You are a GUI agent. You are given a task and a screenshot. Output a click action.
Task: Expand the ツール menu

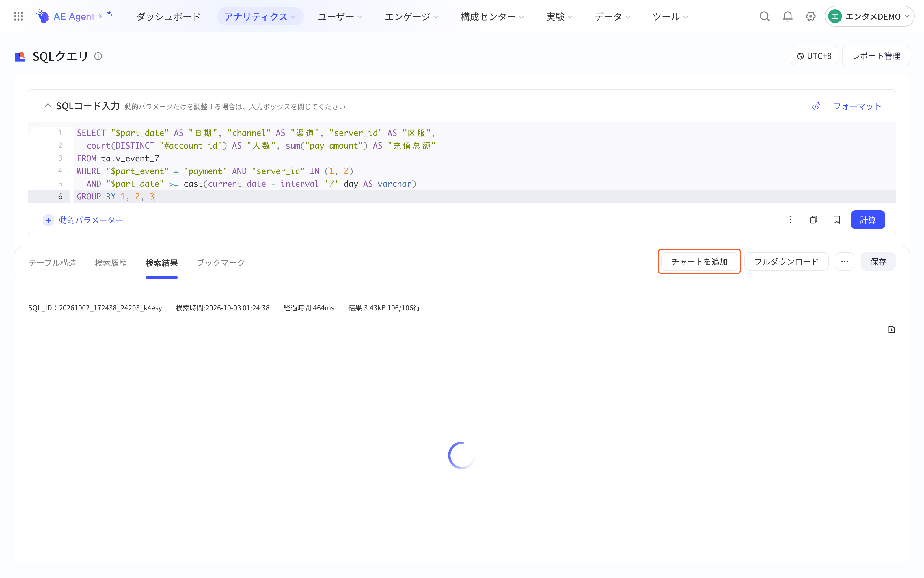point(670,16)
